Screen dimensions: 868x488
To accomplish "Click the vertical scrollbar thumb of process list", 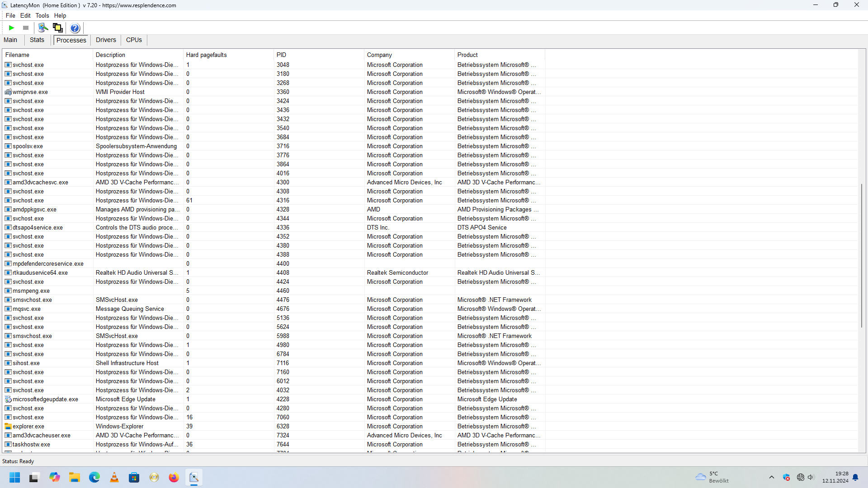I will 862,255.
